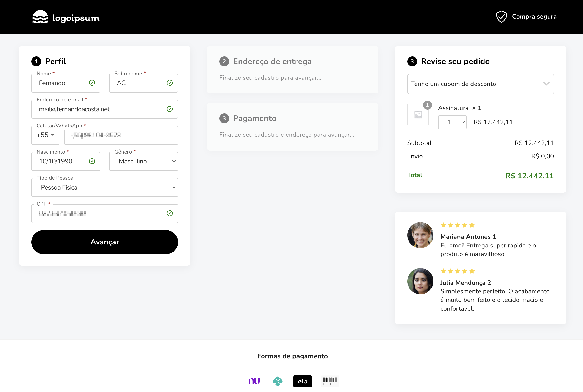The image size is (583, 392).
Task: Open the product quantity dropdown
Action: click(452, 122)
